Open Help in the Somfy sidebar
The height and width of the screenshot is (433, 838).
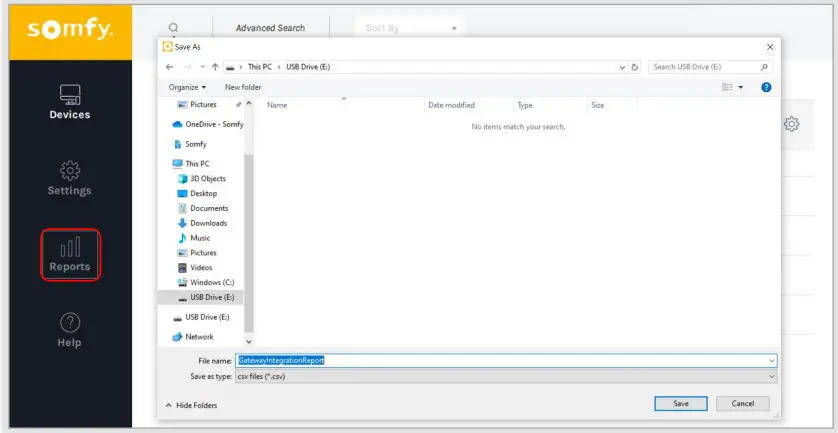[69, 330]
